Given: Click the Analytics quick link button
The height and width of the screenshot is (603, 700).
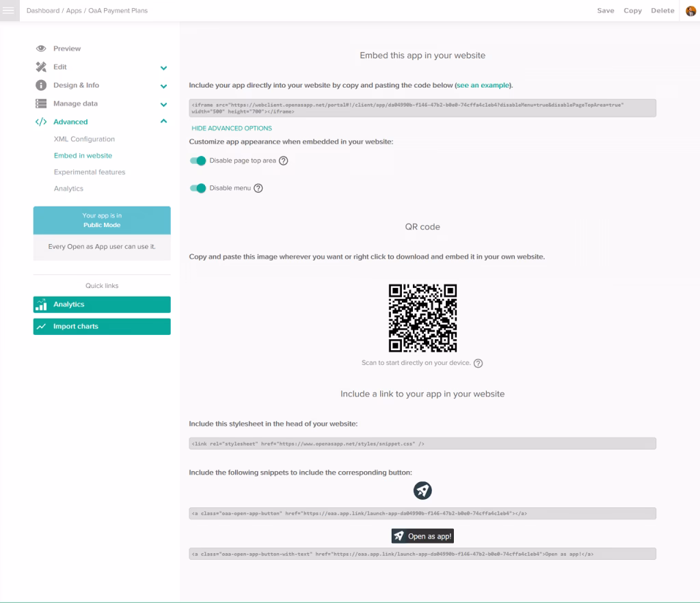Looking at the screenshot, I should (102, 304).
